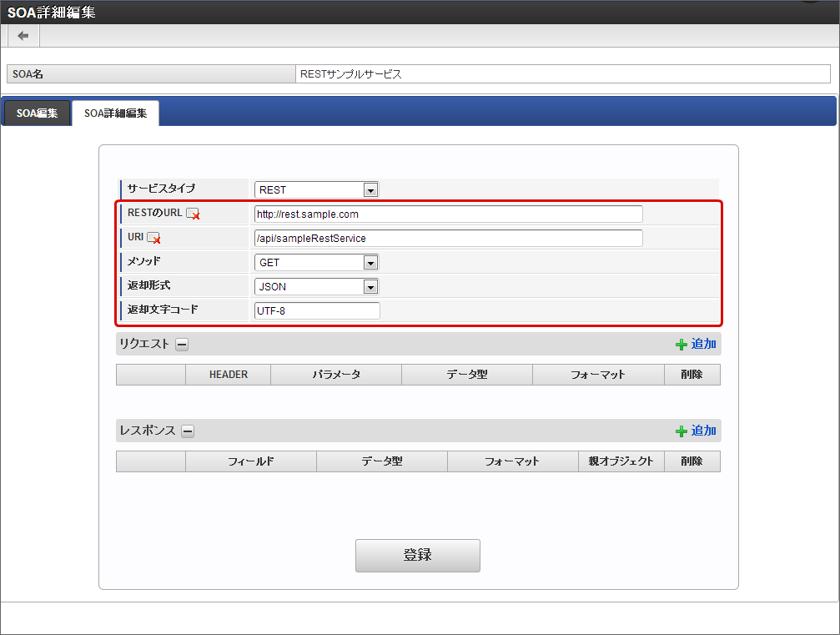
Task: Click the icon beside URI label
Action: click(x=153, y=237)
